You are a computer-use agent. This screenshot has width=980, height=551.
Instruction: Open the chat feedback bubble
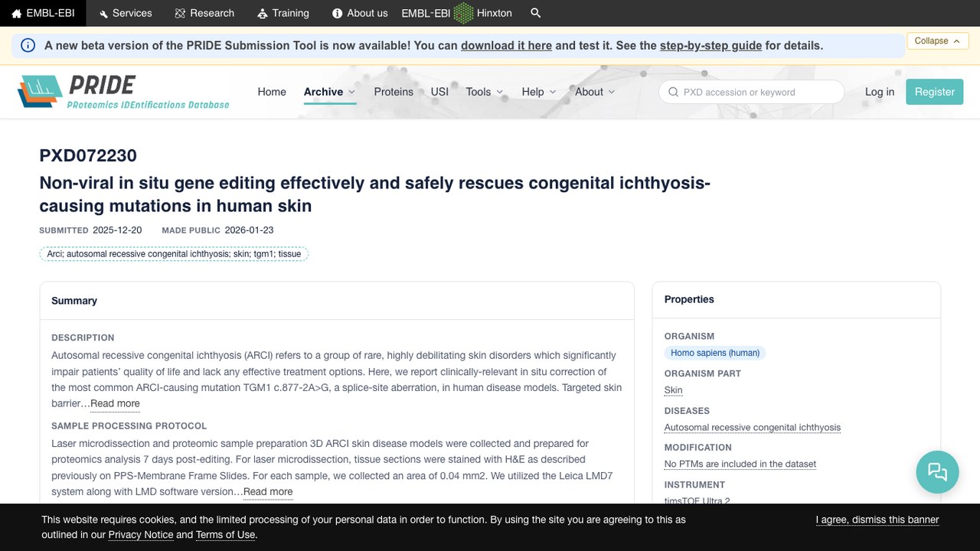[937, 471]
